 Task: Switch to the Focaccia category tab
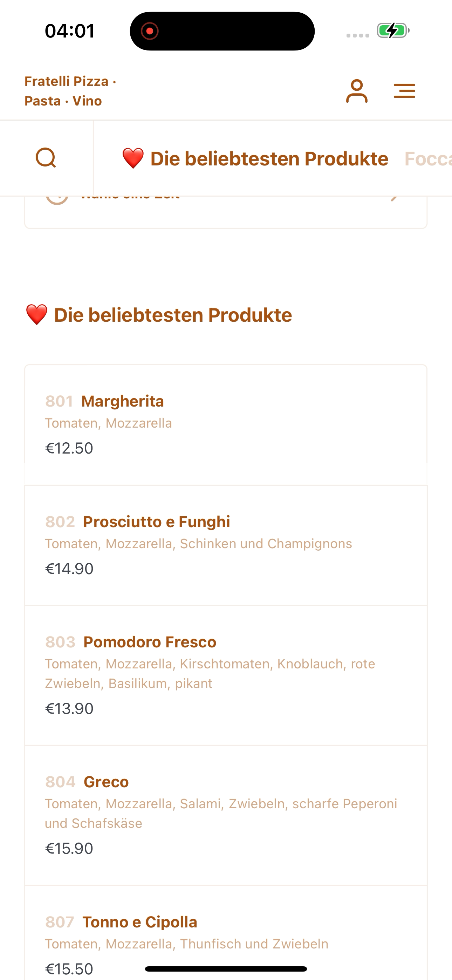click(x=428, y=159)
